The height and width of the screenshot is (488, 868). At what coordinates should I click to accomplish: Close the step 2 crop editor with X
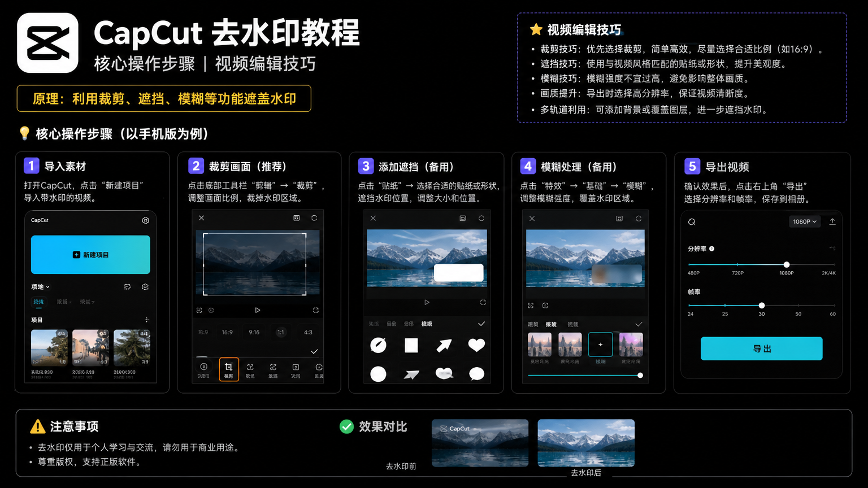pyautogui.click(x=201, y=218)
